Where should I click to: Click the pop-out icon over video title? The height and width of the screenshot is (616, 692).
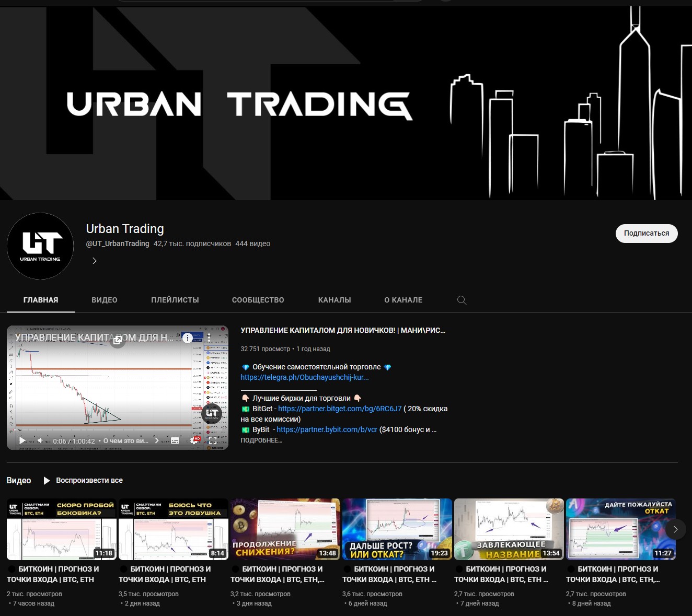[118, 341]
